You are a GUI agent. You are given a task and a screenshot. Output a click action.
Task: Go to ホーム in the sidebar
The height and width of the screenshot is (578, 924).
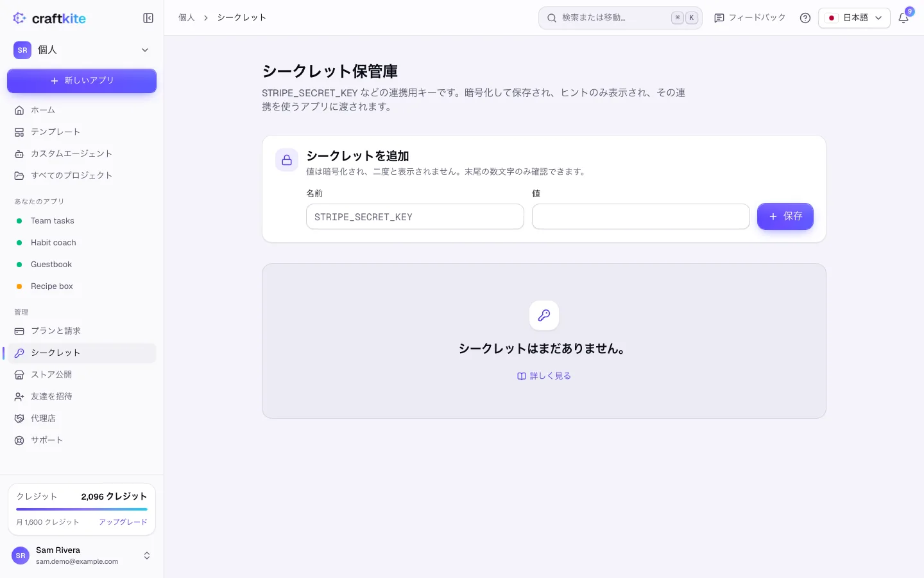pos(81,110)
